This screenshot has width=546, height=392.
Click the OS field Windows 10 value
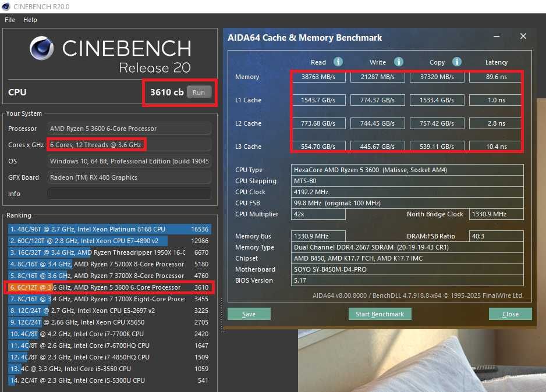pos(129,161)
